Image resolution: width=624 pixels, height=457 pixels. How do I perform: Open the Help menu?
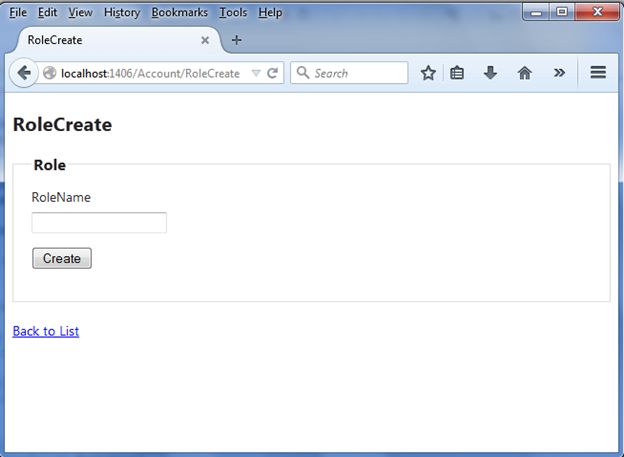point(270,13)
